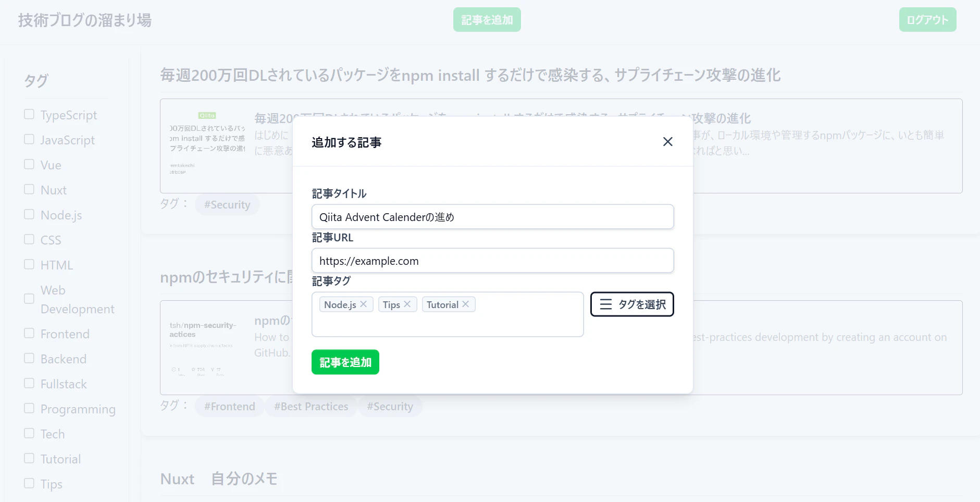Check the Backend tag checkbox
Viewport: 980px width, 502px height.
point(29,358)
